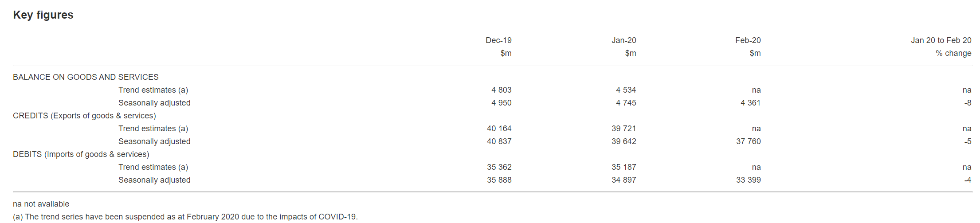Click the Key figures heading
The image size is (980, 223).
coord(43,15)
